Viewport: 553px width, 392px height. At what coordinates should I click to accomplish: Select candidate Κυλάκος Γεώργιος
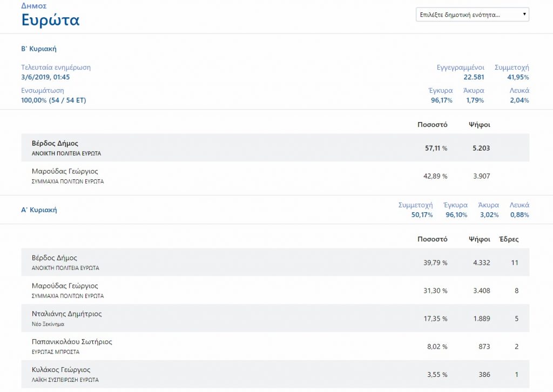pos(61,370)
